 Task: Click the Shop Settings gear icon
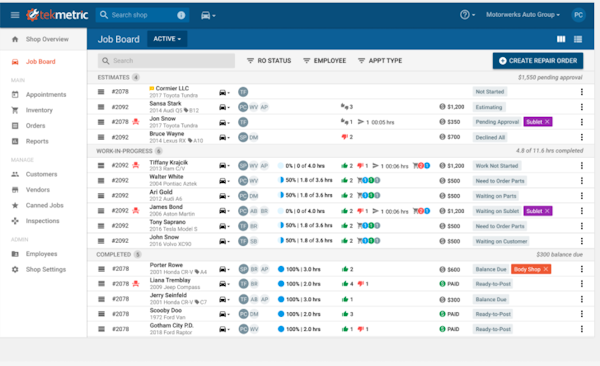15,270
